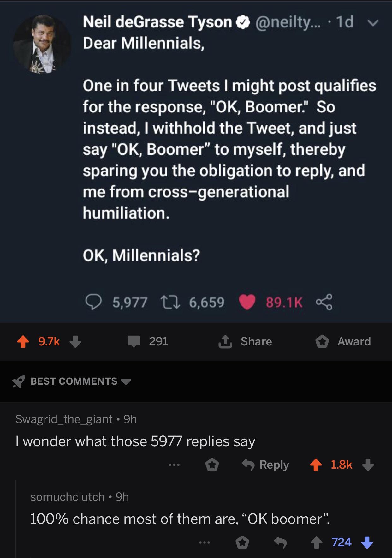The image size is (392, 558).
Task: Open the comments via the speech bubble icon
Action: coord(134,342)
